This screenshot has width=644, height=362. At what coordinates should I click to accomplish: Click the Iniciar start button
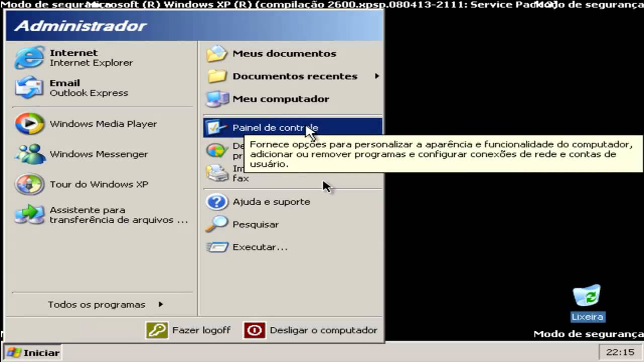tap(33, 352)
